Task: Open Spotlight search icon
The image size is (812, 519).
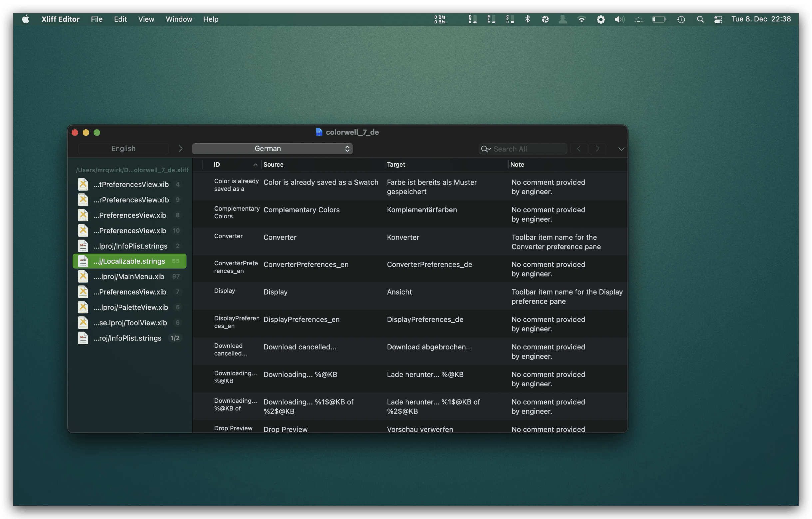Action: click(700, 19)
